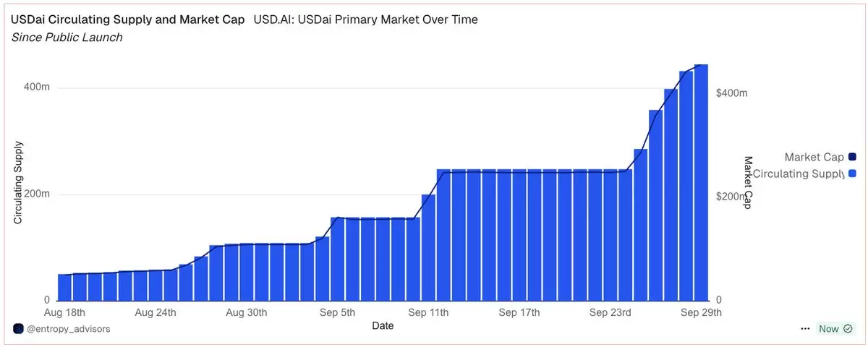This screenshot has height=347, width=868.
Task: Select the first bar above Aug 18th
Action: pos(64,288)
